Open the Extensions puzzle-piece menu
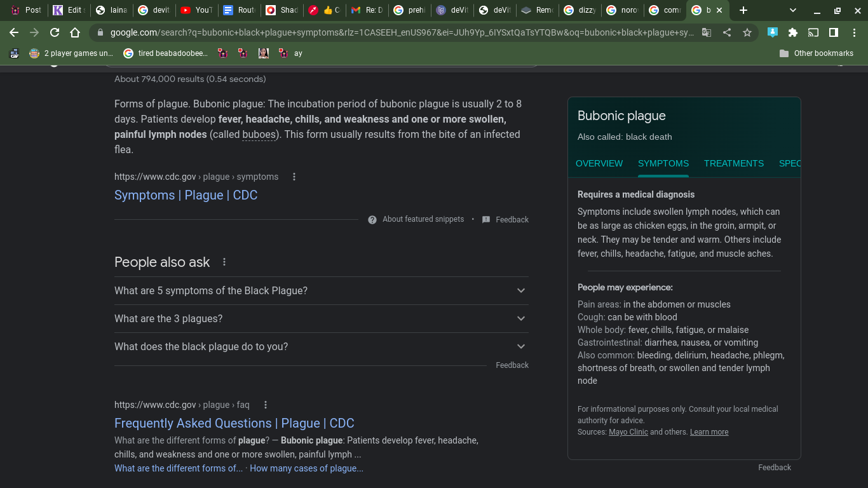The width and height of the screenshot is (868, 488). (792, 32)
